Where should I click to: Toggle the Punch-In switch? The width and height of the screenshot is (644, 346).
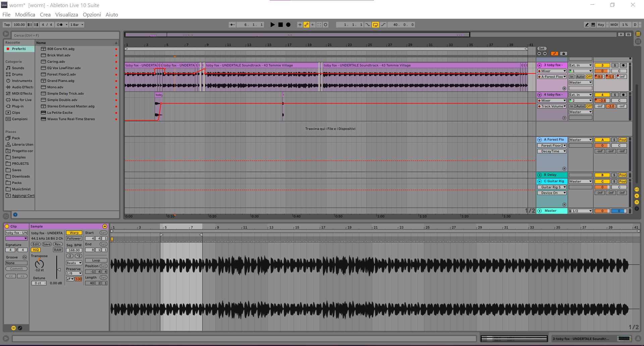coord(368,24)
